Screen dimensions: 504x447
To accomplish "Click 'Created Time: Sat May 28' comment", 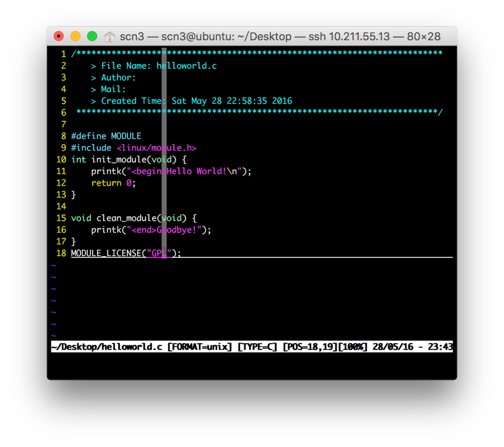I will pos(197,101).
